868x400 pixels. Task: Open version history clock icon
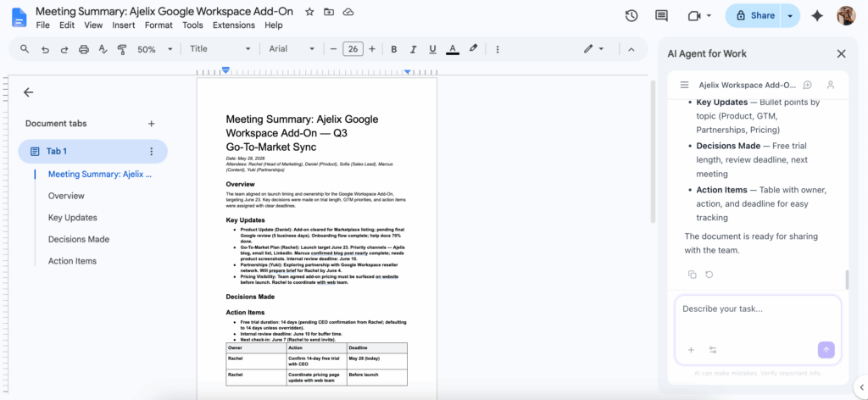click(x=631, y=16)
